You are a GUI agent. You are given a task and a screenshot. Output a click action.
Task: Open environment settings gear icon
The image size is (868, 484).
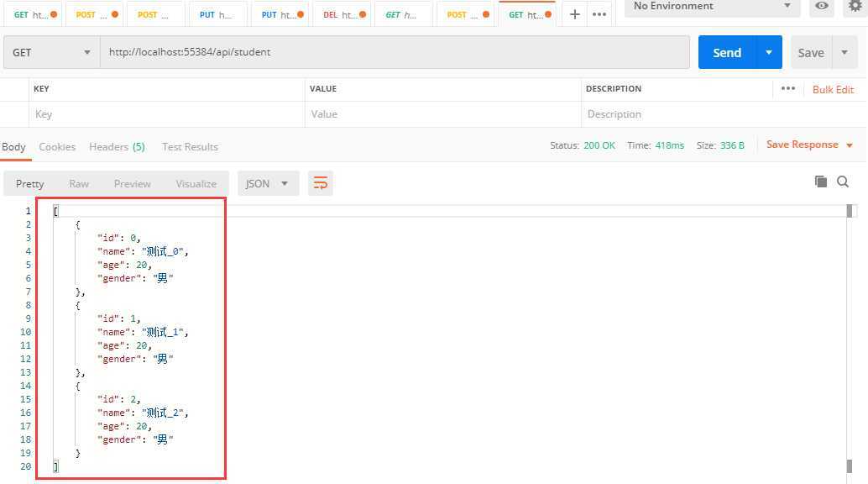(855, 6)
